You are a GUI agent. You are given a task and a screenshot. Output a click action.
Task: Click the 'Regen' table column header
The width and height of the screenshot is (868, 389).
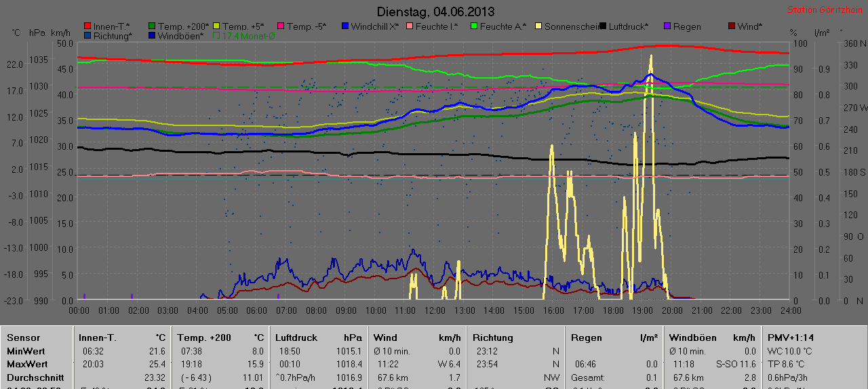tap(587, 337)
